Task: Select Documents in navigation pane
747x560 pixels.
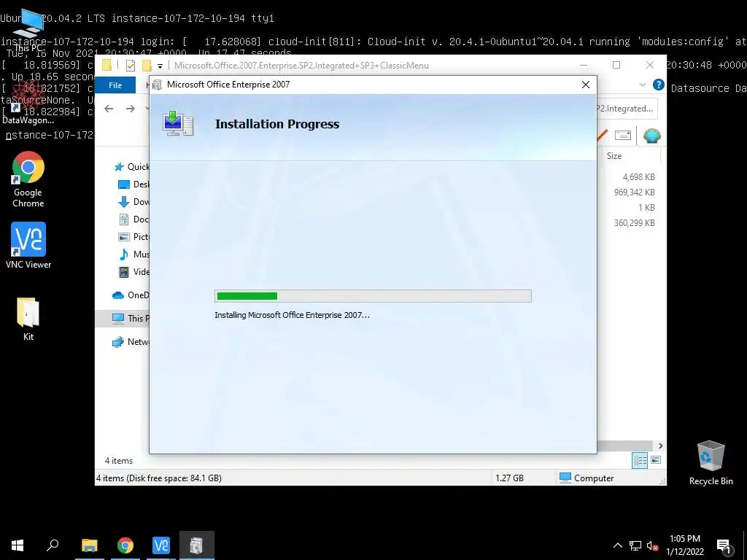Action: click(x=133, y=219)
